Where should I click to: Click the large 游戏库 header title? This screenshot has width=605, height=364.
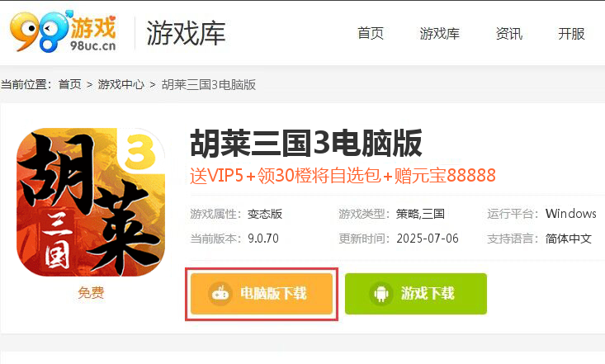click(186, 34)
